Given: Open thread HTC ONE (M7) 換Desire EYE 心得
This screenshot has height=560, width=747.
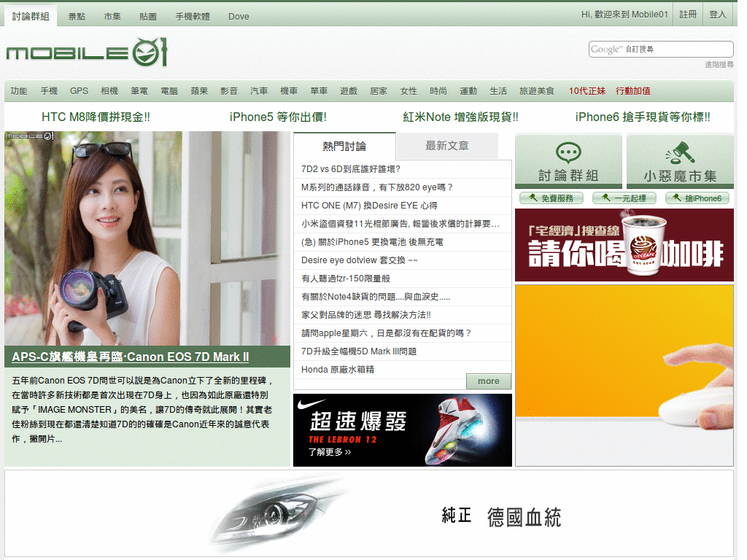Looking at the screenshot, I should 369,205.
